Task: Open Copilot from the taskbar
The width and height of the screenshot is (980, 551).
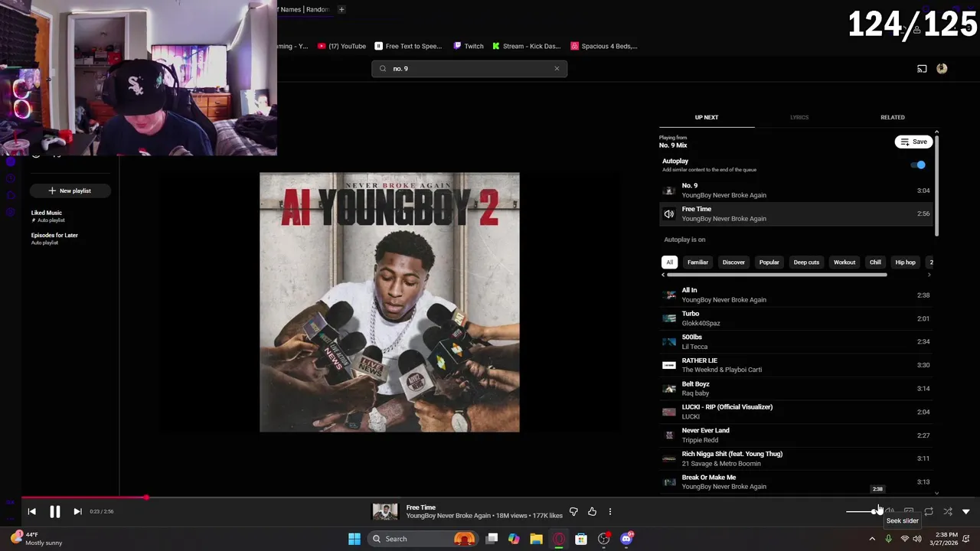Action: click(514, 539)
